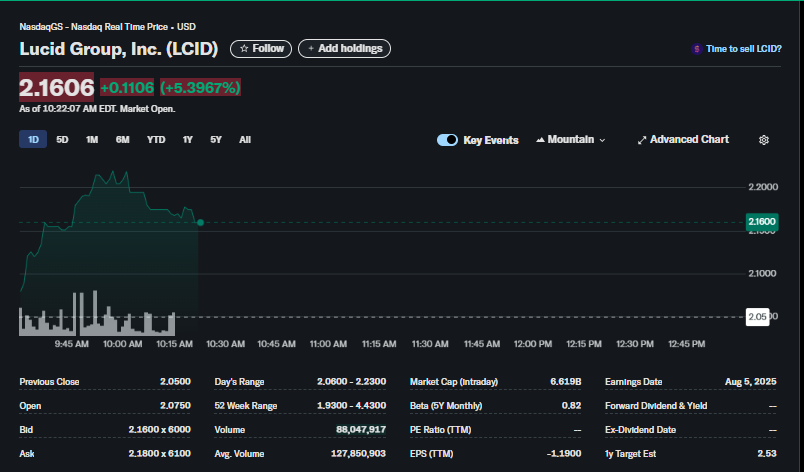Image resolution: width=804 pixels, height=472 pixels.
Task: Open the 'Time to sell LCID?' link
Action: point(743,49)
